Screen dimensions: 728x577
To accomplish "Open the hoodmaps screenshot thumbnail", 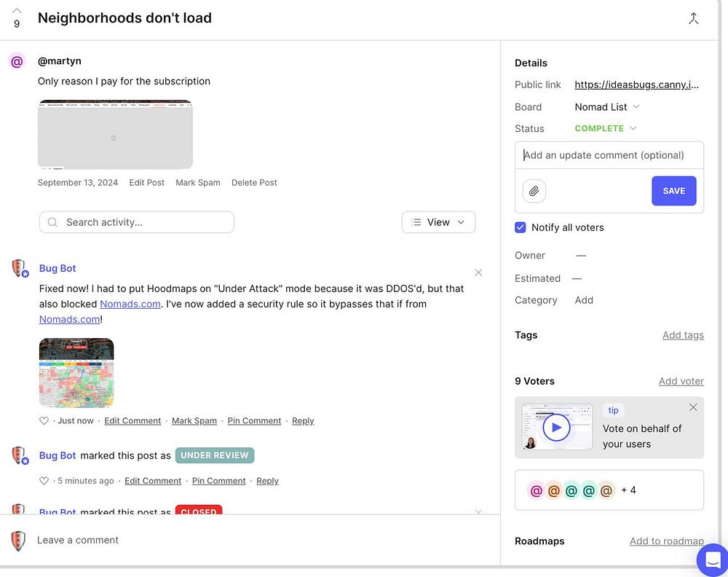I will (x=76, y=372).
